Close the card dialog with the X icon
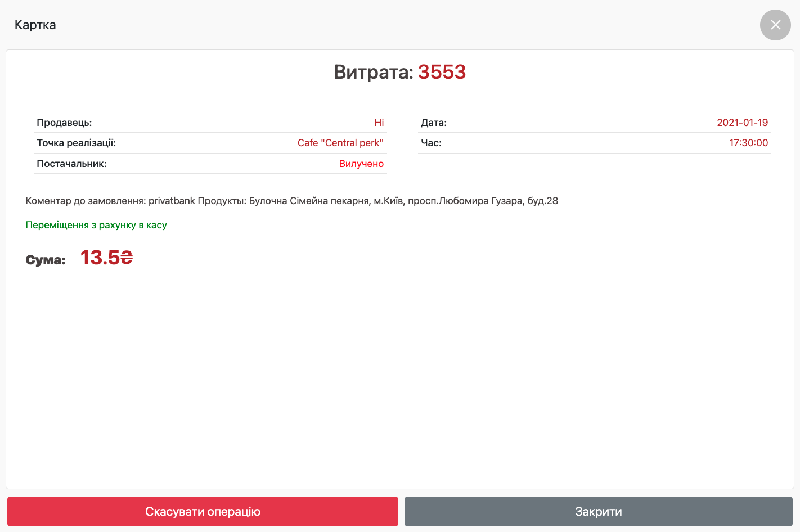The width and height of the screenshot is (800, 532). click(775, 25)
